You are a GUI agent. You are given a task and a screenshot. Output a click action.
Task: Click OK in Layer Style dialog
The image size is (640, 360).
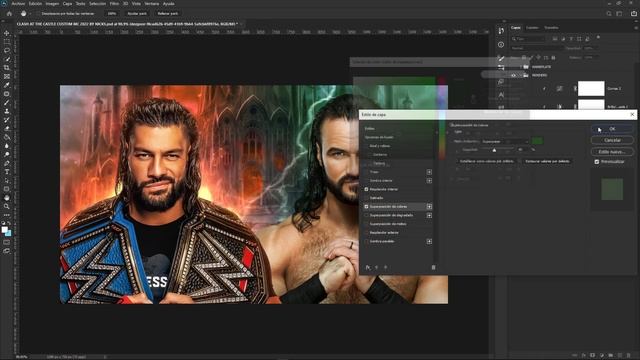tap(612, 129)
